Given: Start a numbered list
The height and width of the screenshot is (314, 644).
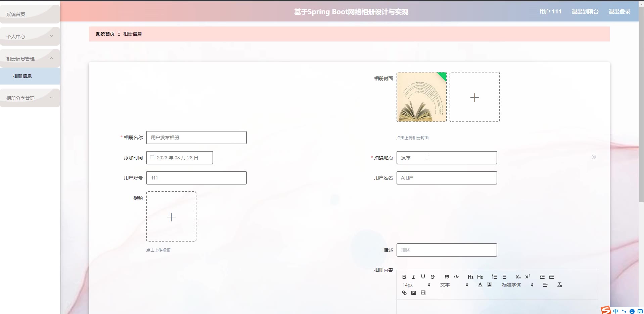Looking at the screenshot, I should [495, 277].
